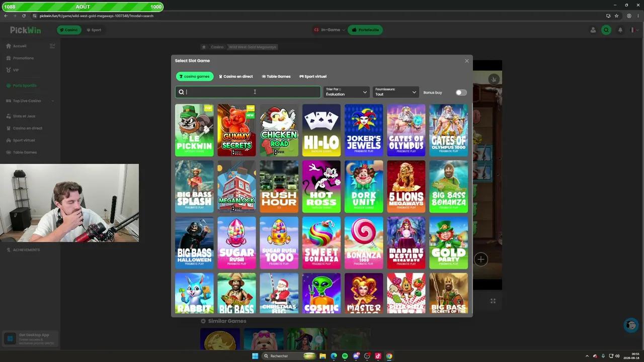Expand the In-Game dropdown
Viewport: 644px width, 362px height.
tap(330, 30)
